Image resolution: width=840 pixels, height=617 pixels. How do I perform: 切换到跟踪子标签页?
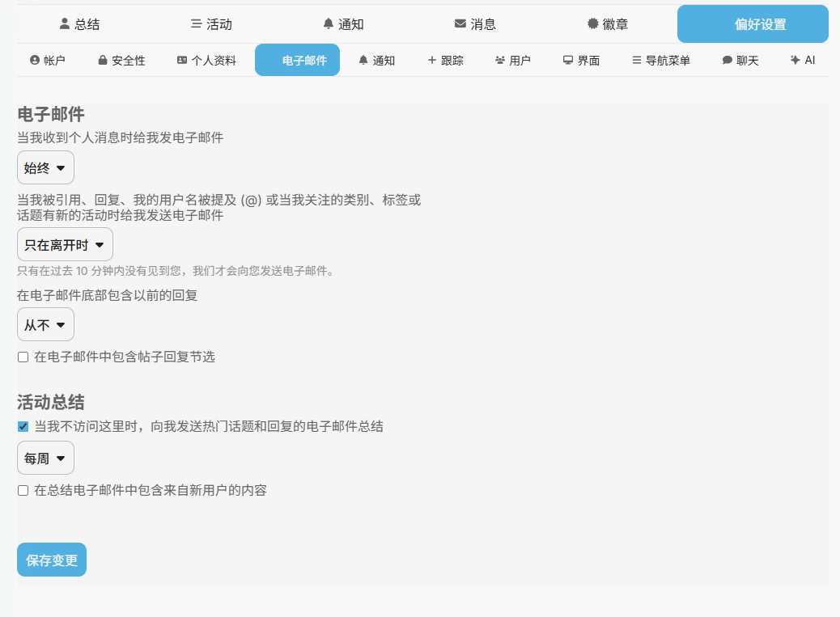pyautogui.click(x=445, y=61)
